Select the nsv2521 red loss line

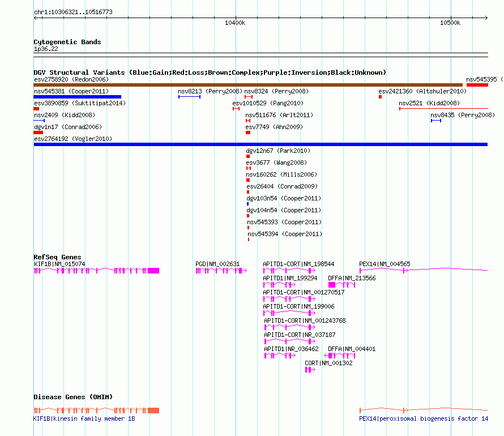tap(443, 109)
